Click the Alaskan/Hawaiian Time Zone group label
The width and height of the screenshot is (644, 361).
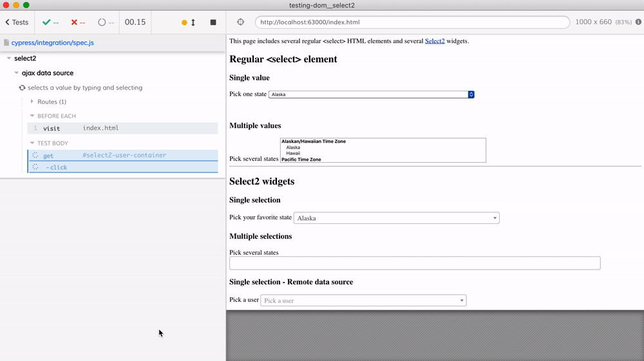[x=314, y=141]
